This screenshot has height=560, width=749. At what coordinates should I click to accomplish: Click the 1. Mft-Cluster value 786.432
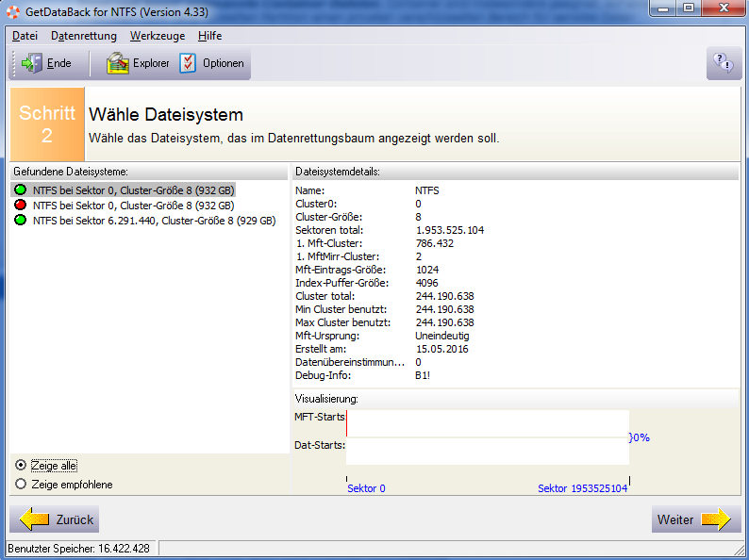tap(435, 243)
